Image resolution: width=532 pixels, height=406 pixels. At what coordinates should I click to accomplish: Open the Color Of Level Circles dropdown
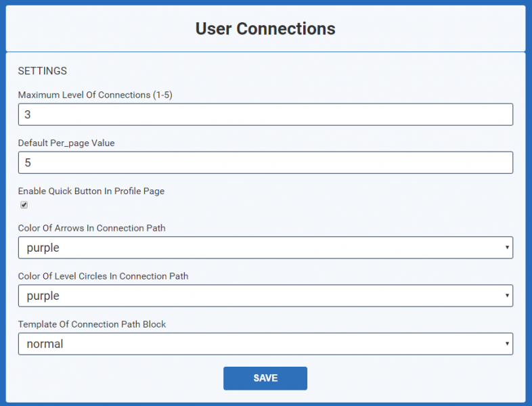265,296
